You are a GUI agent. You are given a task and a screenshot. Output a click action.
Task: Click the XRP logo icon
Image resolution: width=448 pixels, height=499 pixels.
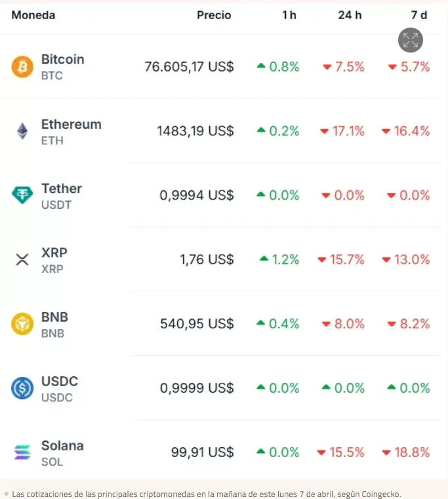pos(22,259)
